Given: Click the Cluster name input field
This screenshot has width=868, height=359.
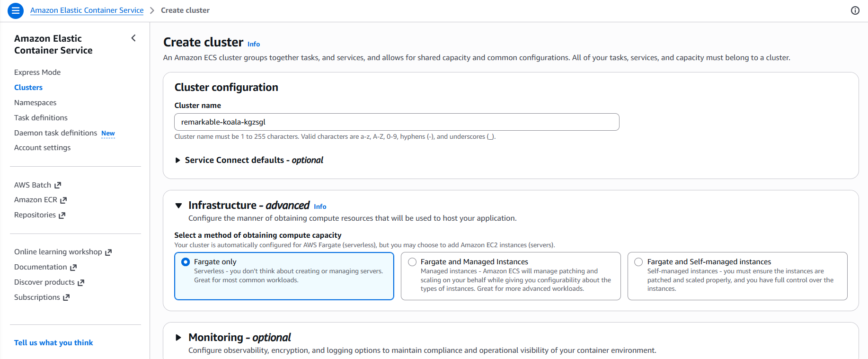Looking at the screenshot, I should pyautogui.click(x=397, y=122).
